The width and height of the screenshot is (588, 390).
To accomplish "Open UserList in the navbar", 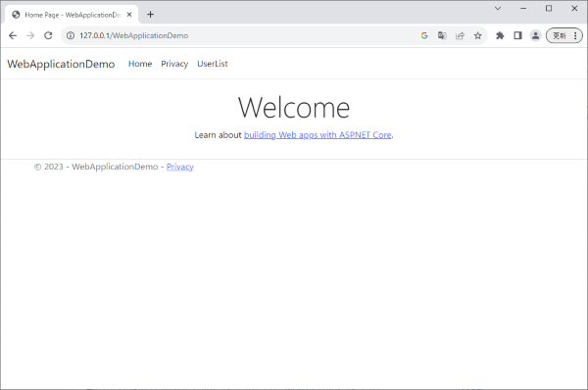I will tap(213, 64).
